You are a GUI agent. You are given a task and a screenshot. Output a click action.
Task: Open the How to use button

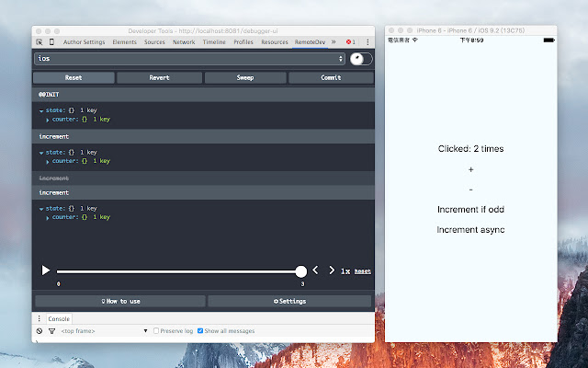click(x=120, y=301)
